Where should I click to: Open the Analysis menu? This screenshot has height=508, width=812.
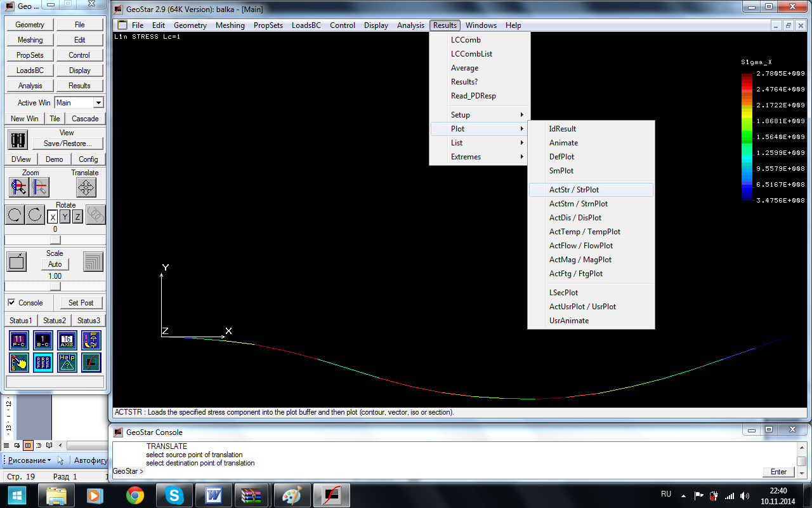(410, 25)
